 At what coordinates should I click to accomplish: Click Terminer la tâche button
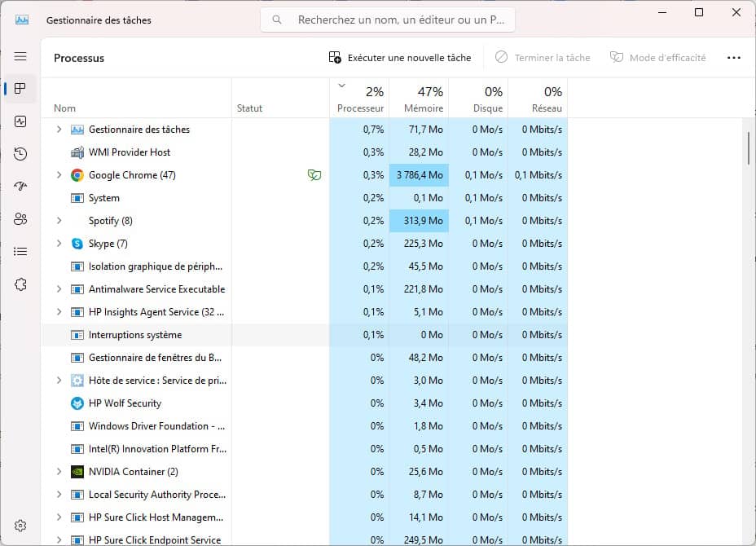543,57
